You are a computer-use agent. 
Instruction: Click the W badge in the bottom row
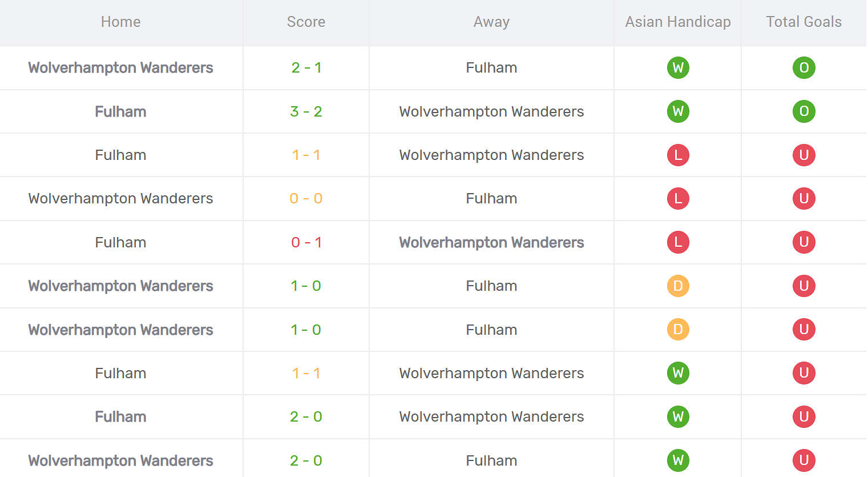678,460
